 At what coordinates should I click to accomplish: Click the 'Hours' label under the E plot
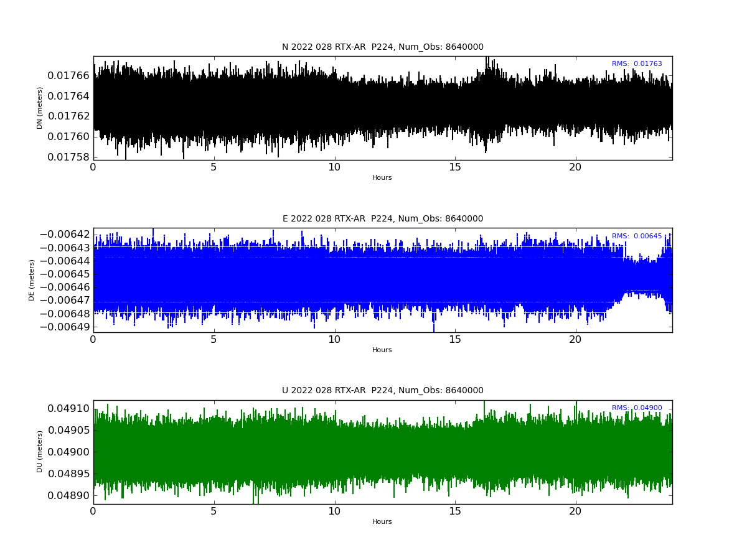(382, 350)
